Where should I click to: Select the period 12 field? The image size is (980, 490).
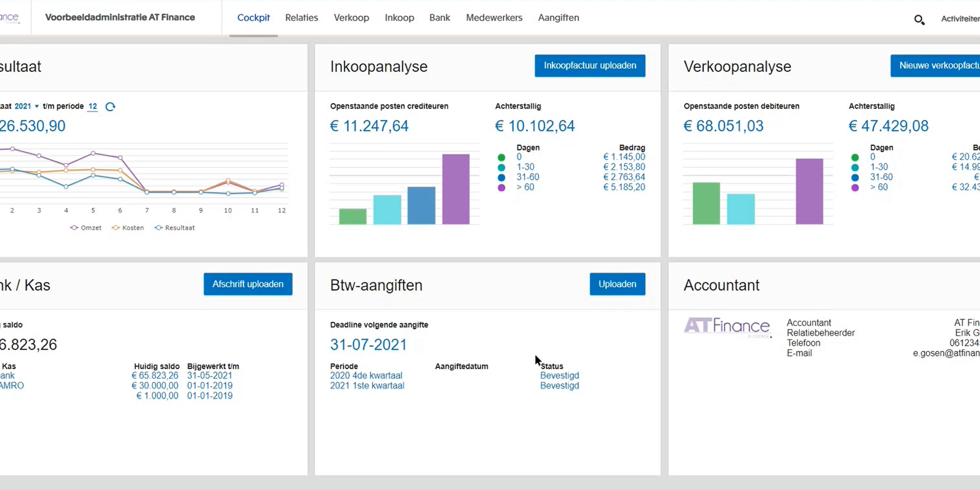93,107
